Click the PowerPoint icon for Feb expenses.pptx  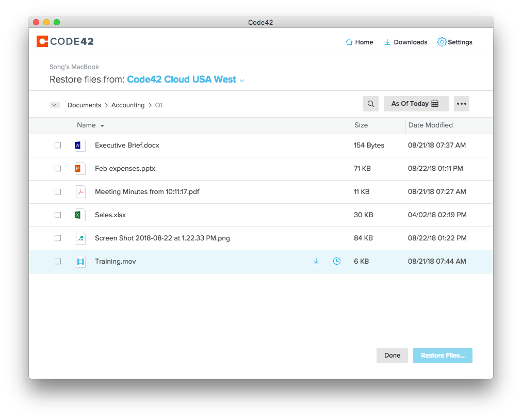(x=79, y=169)
